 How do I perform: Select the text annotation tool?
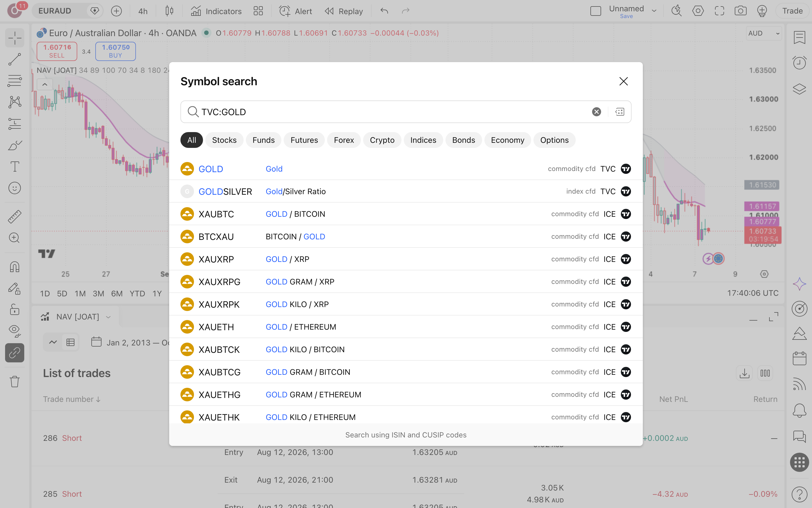14,167
